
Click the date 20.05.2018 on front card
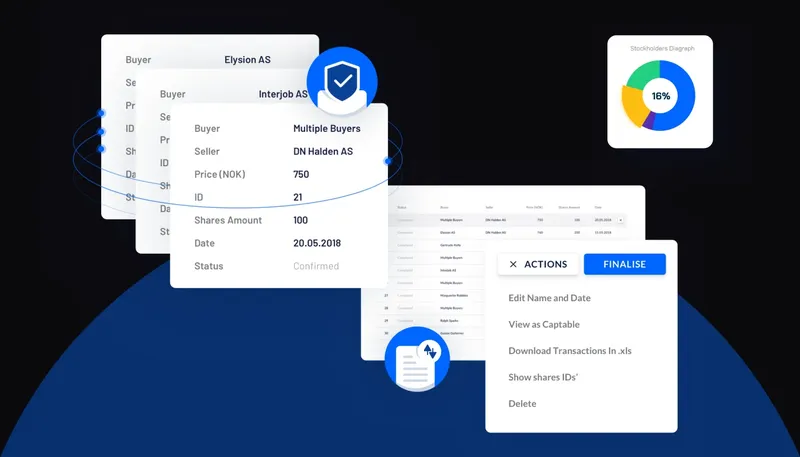tap(317, 243)
